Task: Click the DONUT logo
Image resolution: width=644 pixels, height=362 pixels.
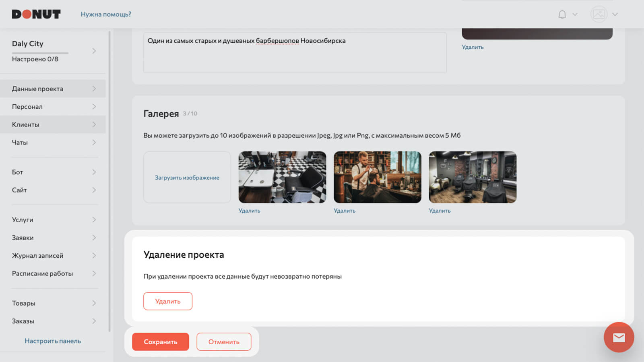Action: (36, 14)
